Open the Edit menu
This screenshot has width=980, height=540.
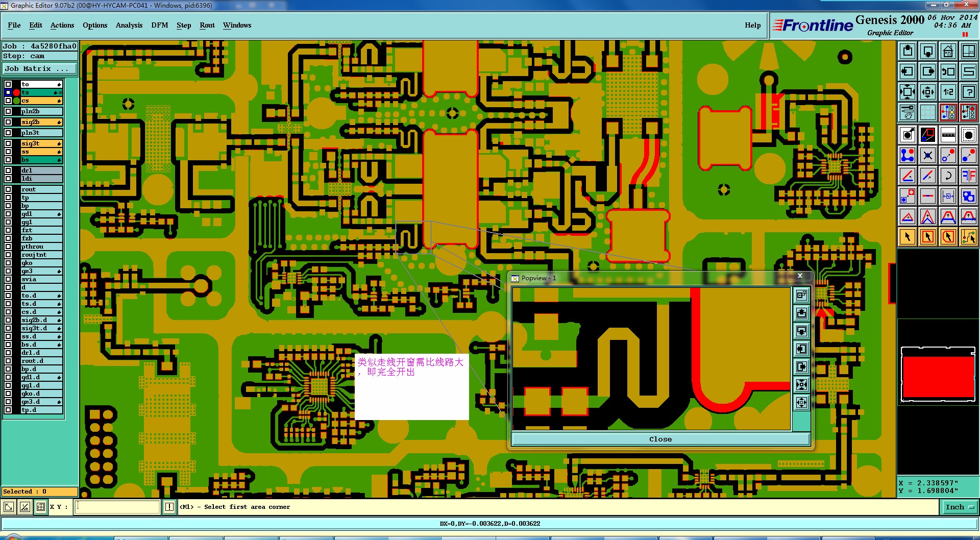point(36,25)
